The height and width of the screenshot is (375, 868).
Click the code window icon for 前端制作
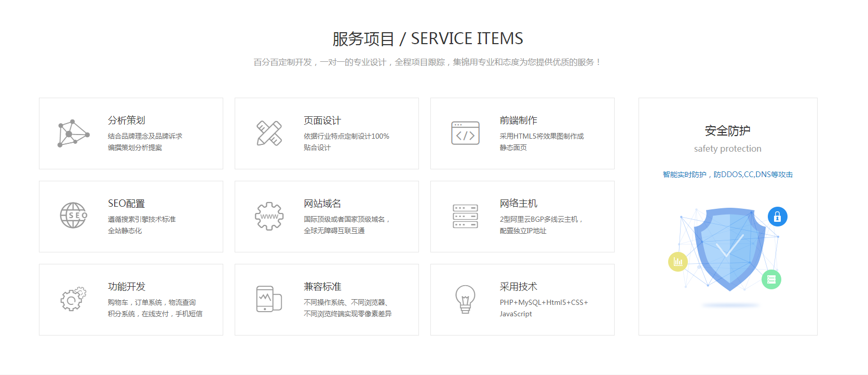point(465,133)
